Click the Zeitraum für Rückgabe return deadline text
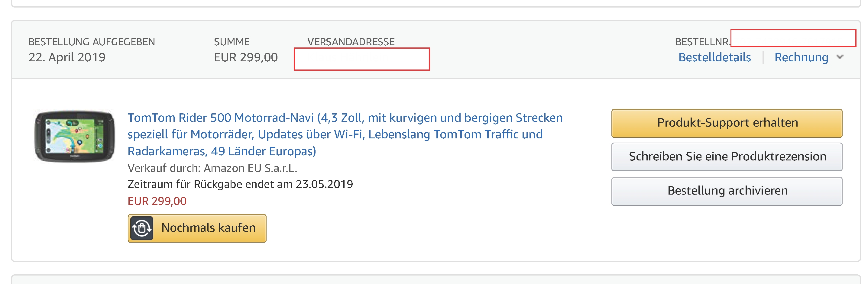Image resolution: width=868 pixels, height=284 pixels. pyautogui.click(x=240, y=184)
